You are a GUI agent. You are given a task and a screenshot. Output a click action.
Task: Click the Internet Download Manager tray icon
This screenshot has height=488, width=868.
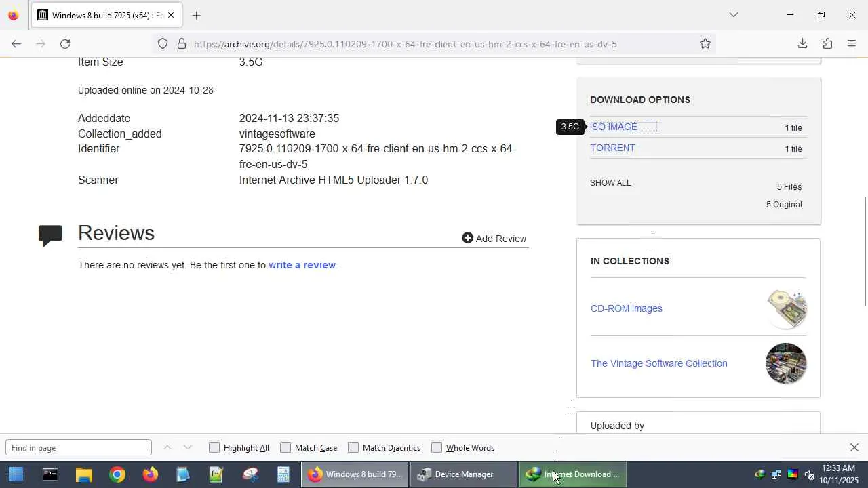759,474
